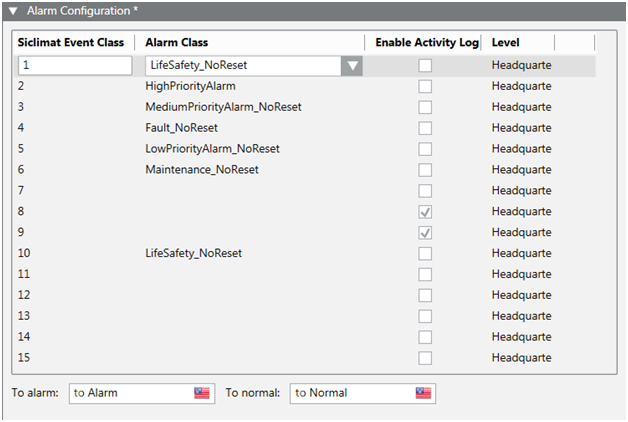The width and height of the screenshot is (628, 422).
Task: Tick Activity Log checkbox for class 10
Action: point(425,254)
